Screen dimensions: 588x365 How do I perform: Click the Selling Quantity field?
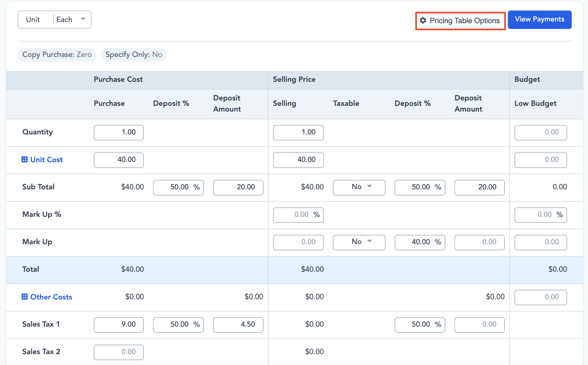tap(298, 132)
